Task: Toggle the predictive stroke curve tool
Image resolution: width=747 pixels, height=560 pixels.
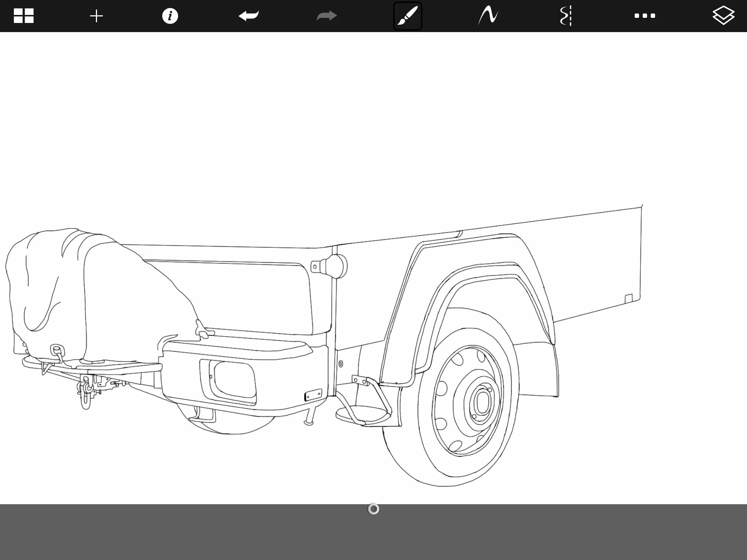Action: (x=488, y=16)
